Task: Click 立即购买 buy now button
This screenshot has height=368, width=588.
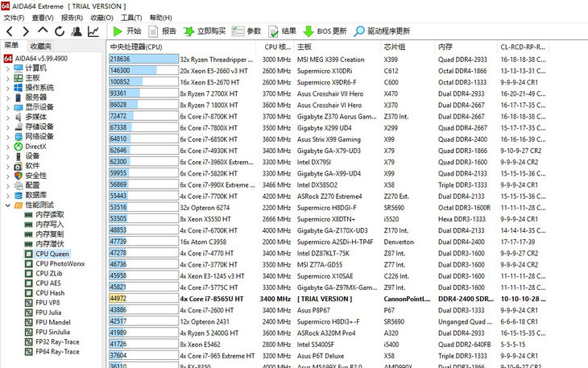Action: pyautogui.click(x=205, y=31)
